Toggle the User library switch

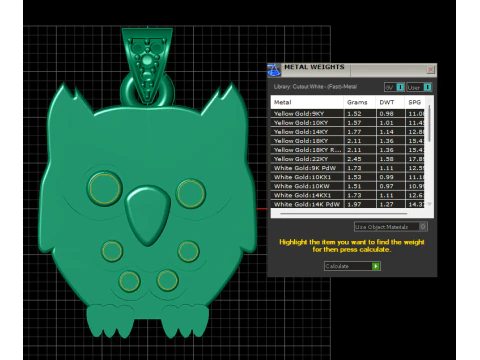tap(419, 87)
